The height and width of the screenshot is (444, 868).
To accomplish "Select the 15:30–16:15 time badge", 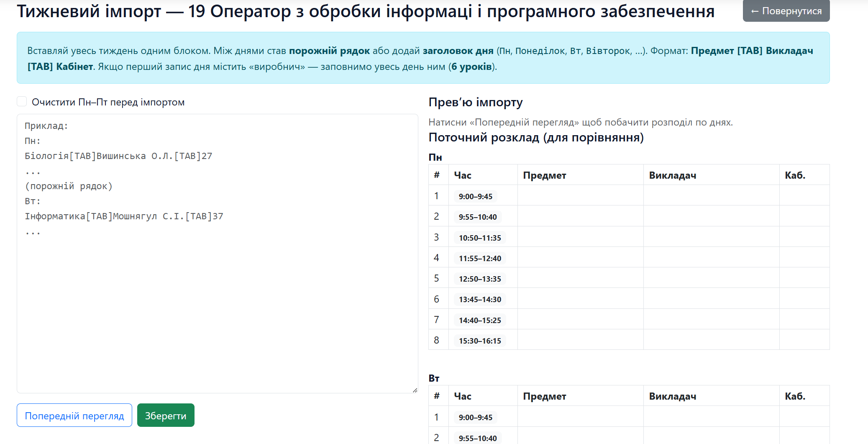I will point(479,341).
